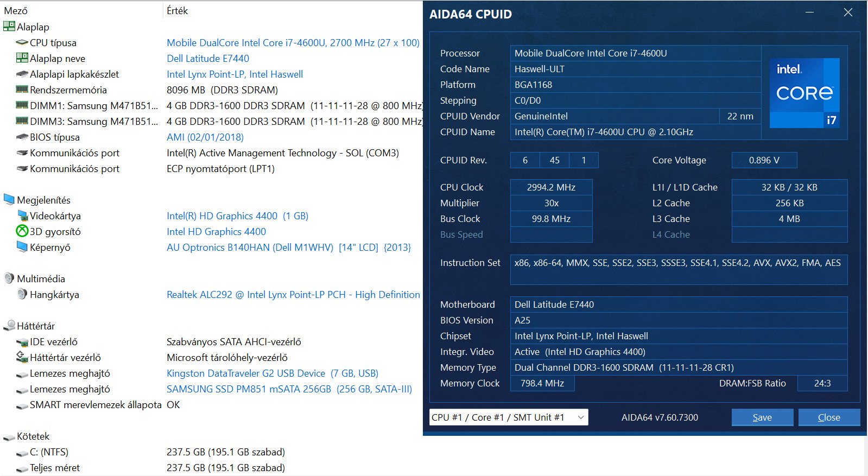The width and height of the screenshot is (868, 476).
Task: Click the Code Name value Haswell-ULT
Action: point(635,69)
